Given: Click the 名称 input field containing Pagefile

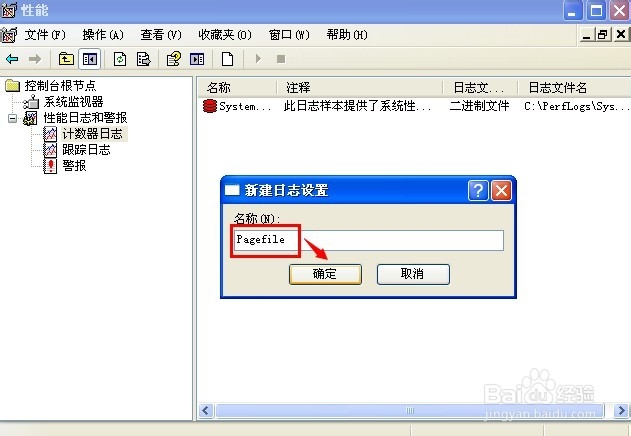Looking at the screenshot, I should pos(368,240).
